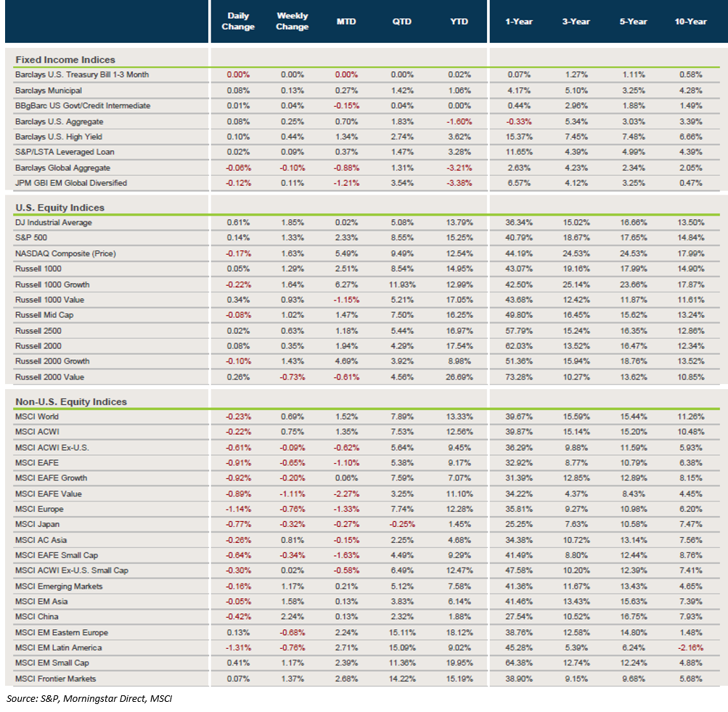Screen dimensions: 728x712
Task: Select the Fixed Income Indices section heading
Action: [65, 60]
